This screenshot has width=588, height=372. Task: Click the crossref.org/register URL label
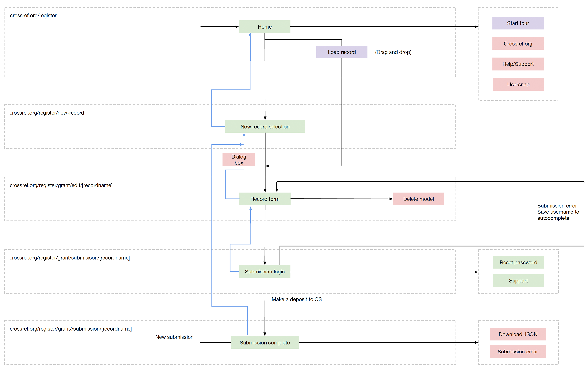(x=33, y=15)
